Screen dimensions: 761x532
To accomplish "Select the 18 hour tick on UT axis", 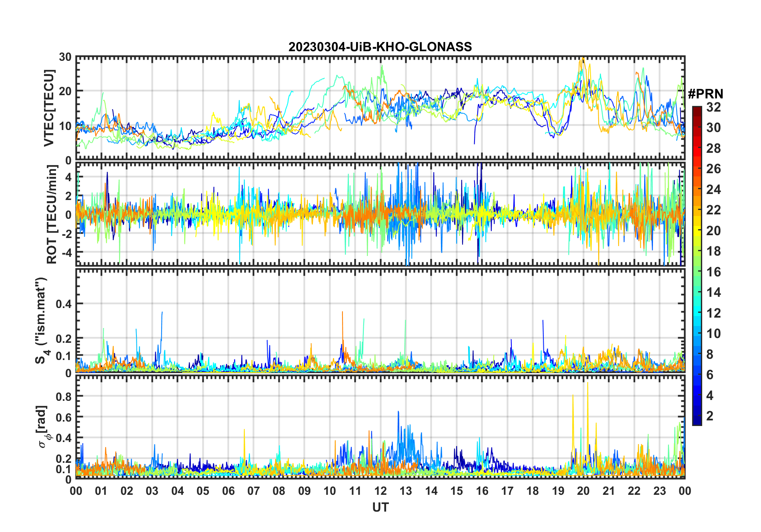I will point(533,491).
